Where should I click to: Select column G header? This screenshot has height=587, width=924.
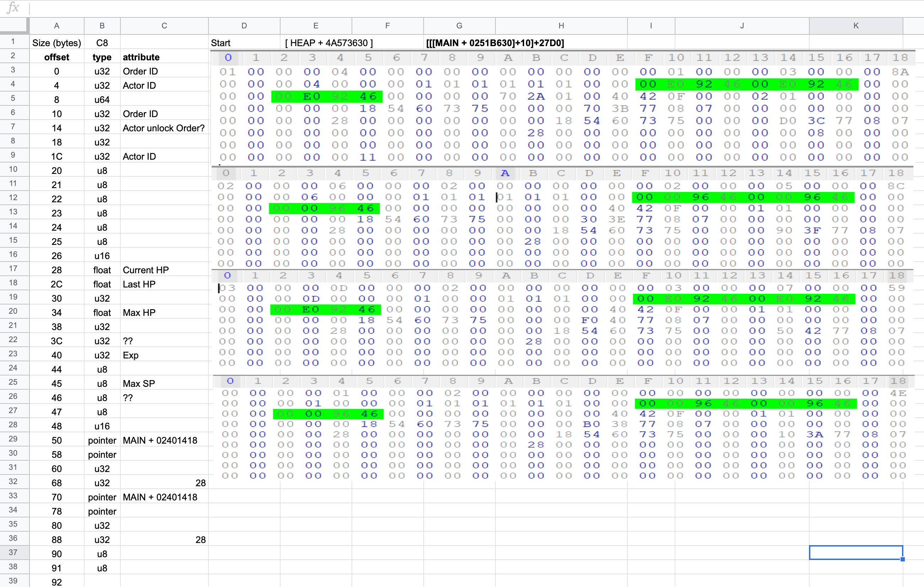459,26
